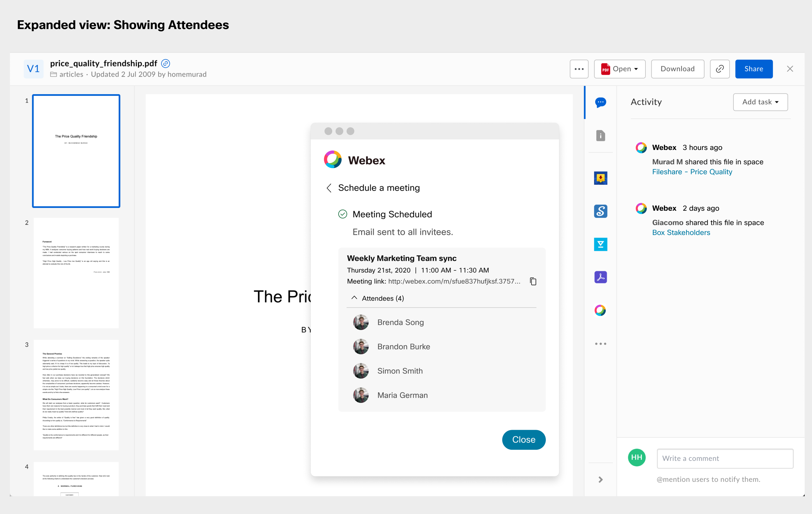
Task: Click the articles folder icon
Action: coord(53,74)
